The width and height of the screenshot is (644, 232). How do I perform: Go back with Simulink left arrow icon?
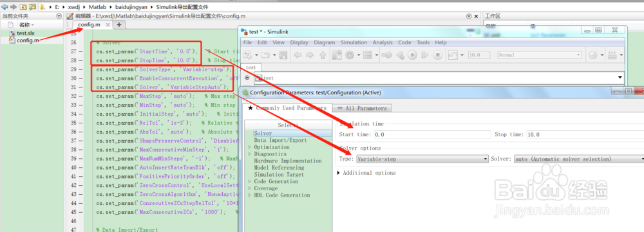(x=298, y=55)
